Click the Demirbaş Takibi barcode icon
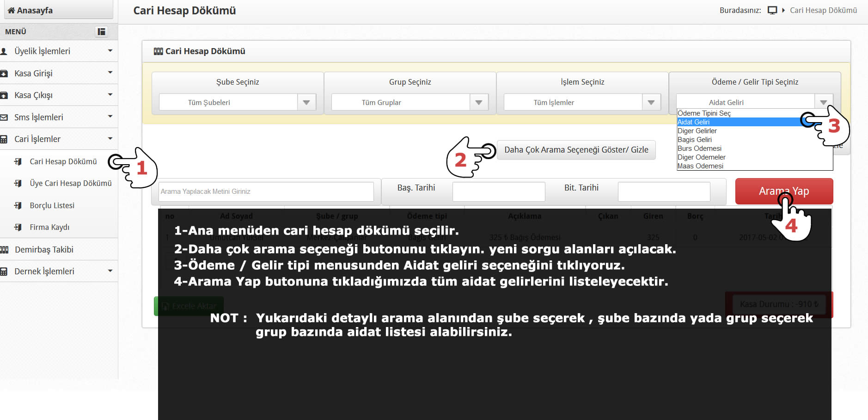The image size is (868, 420). tap(4, 250)
